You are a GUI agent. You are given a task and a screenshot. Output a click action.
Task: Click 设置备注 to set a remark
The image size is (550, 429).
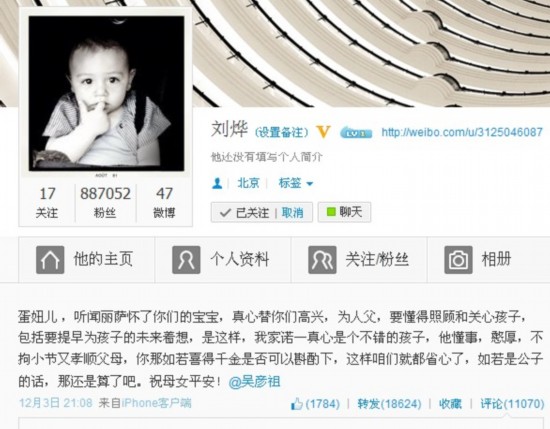coord(282,132)
